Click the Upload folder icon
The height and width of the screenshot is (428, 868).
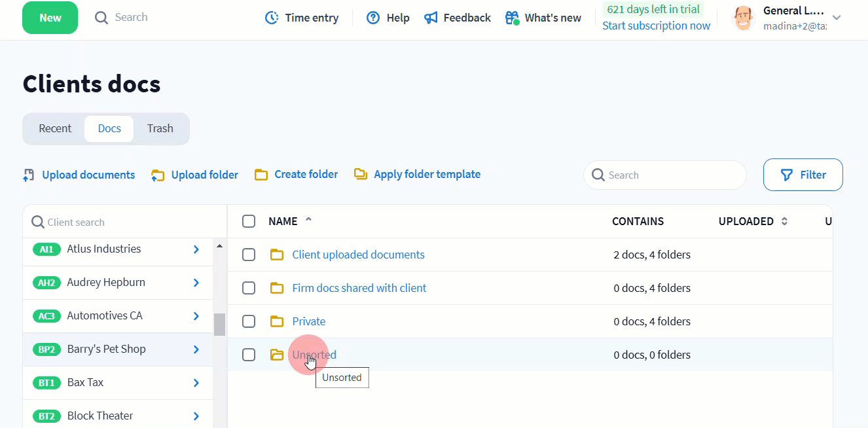pyautogui.click(x=158, y=175)
